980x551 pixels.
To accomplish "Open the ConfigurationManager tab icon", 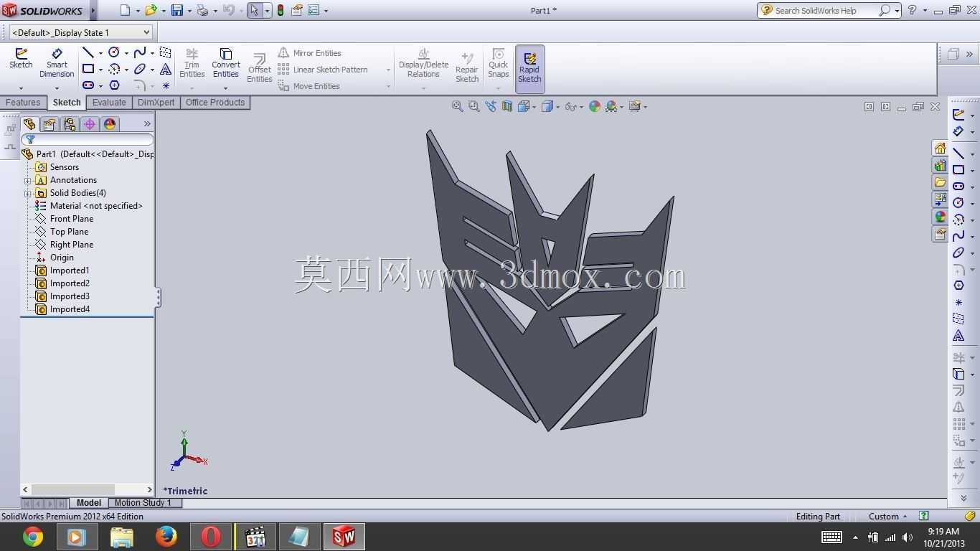I will pyautogui.click(x=70, y=124).
